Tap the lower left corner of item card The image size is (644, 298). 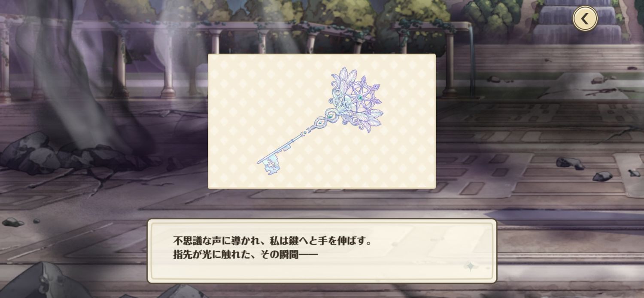pos(213,184)
